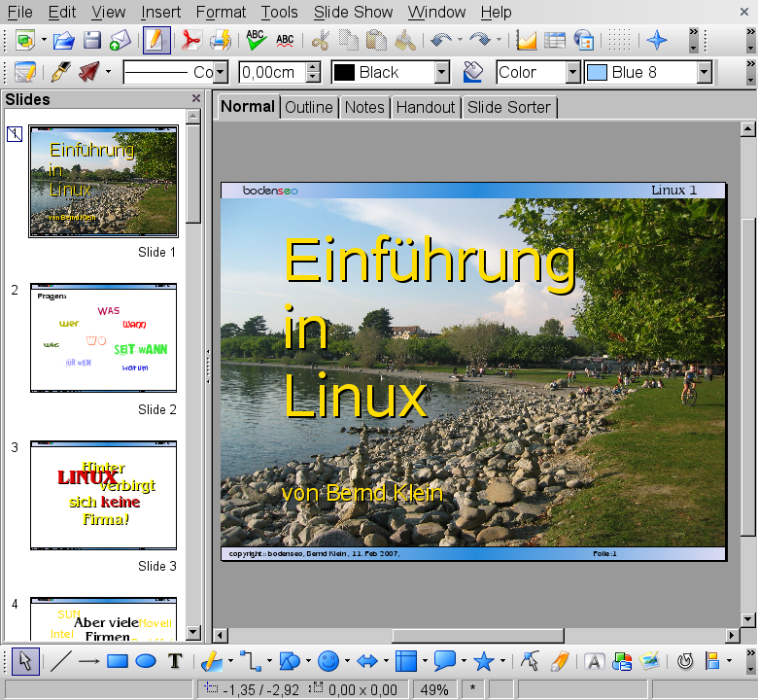Undo the last action
Image resolution: width=758 pixels, height=700 pixels.
coord(441,40)
